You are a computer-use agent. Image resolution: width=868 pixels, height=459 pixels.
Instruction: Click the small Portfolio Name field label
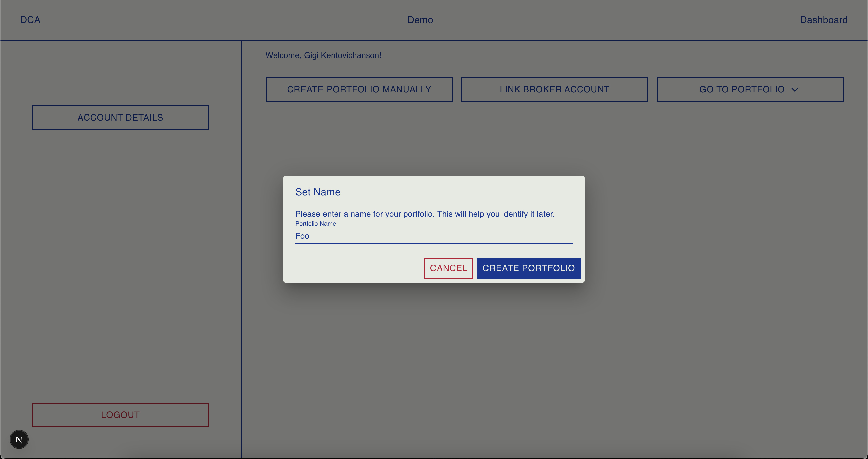(315, 224)
